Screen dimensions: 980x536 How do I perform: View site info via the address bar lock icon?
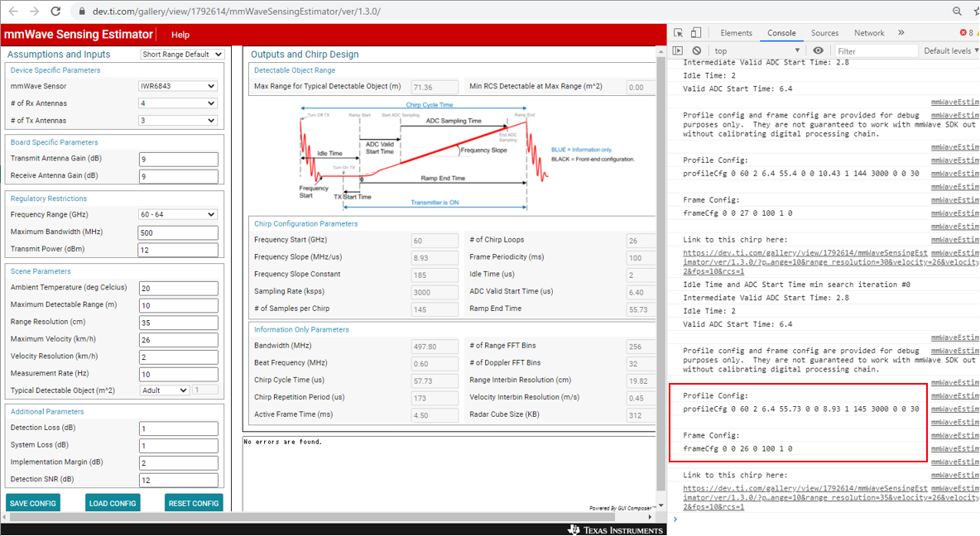click(81, 12)
